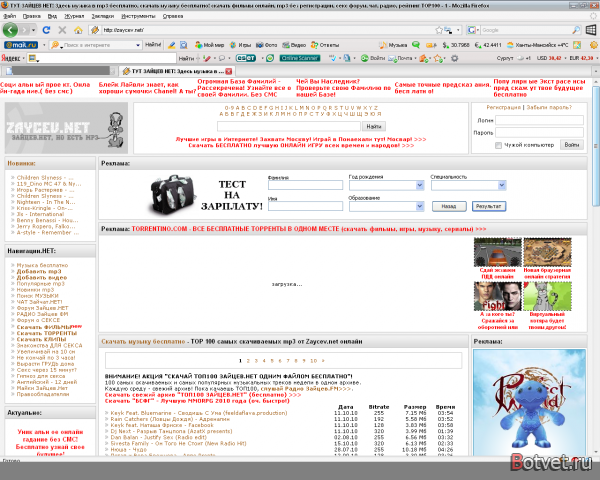Open the Забыли пароль? link
The height and width of the screenshot is (480, 600).
pos(549,108)
